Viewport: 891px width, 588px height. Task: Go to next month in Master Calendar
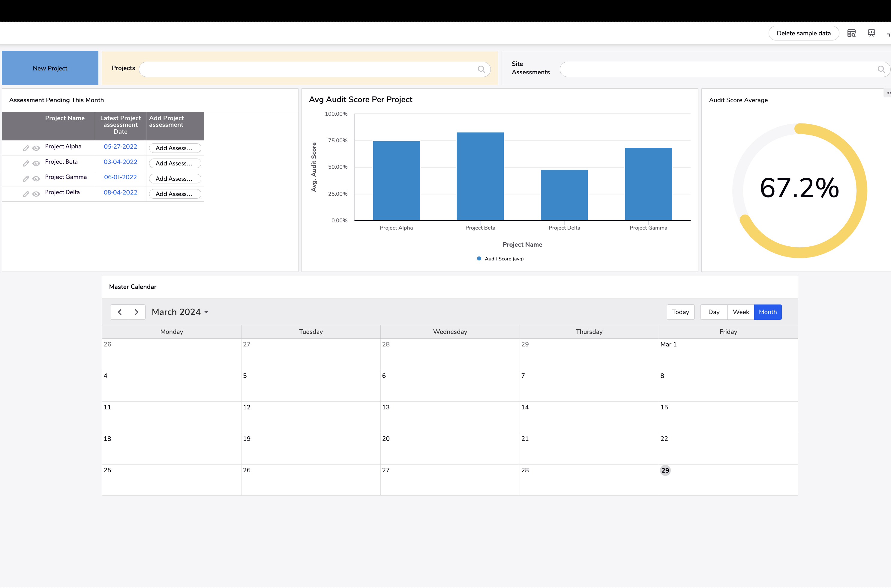(x=136, y=312)
